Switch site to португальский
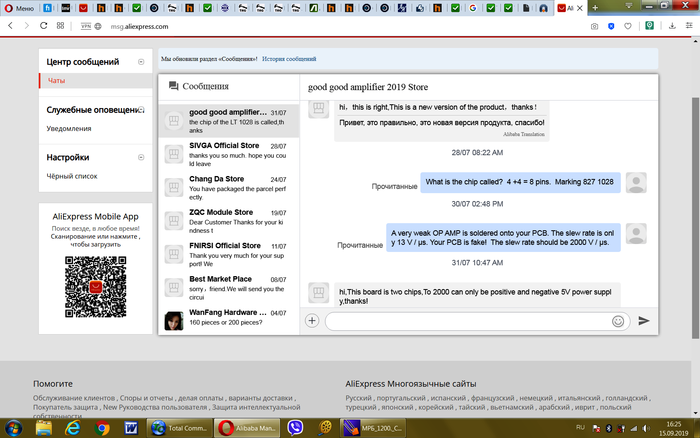 (x=399, y=398)
